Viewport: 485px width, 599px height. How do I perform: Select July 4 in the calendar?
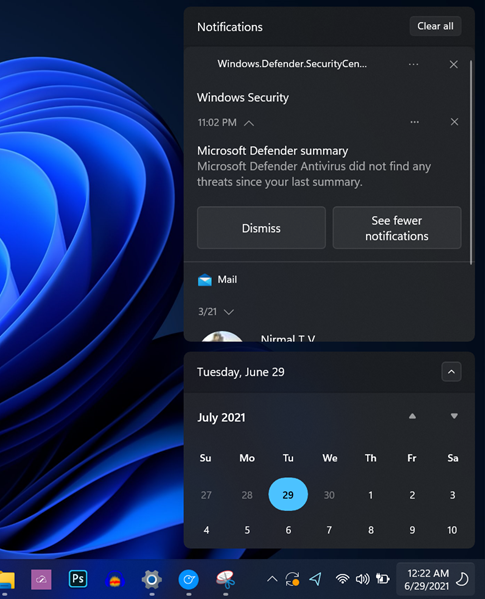tap(206, 530)
